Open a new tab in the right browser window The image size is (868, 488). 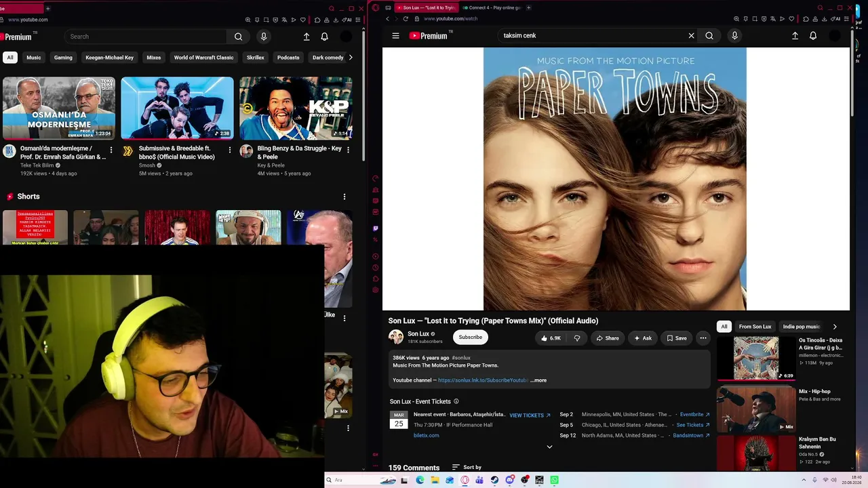click(528, 7)
